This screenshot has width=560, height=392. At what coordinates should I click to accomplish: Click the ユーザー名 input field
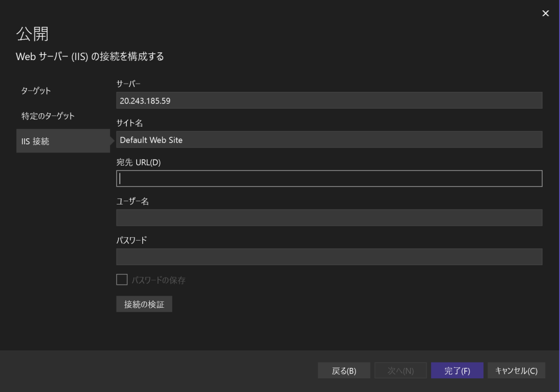pos(329,218)
